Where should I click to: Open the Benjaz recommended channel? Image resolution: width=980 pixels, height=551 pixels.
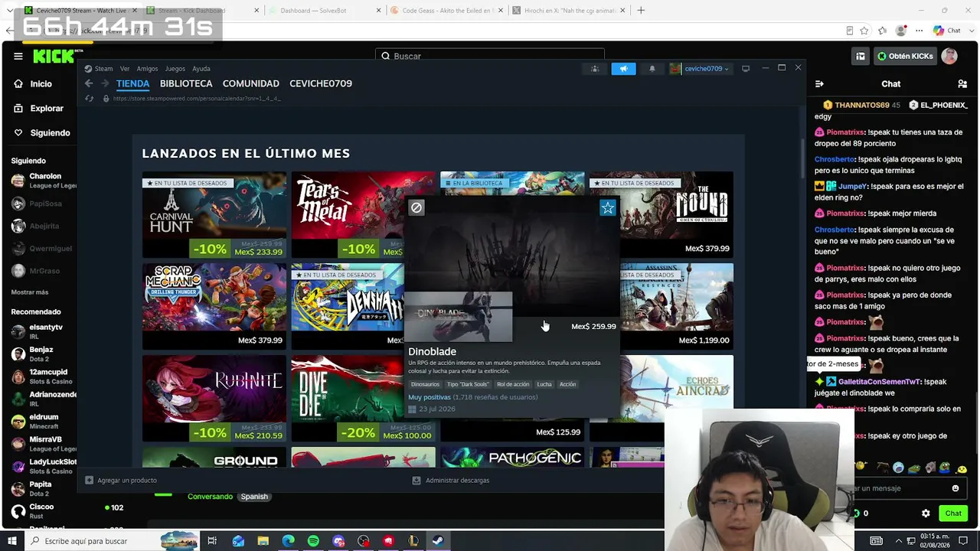[x=44, y=354]
